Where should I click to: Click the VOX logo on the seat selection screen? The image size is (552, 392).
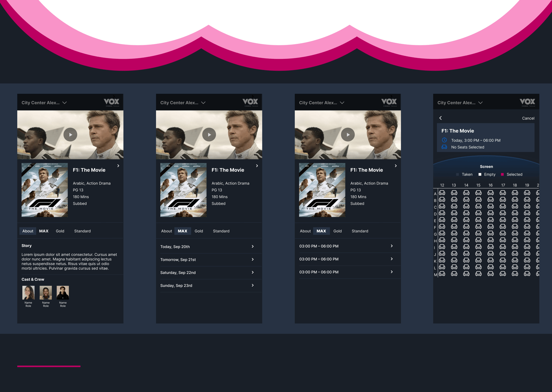click(x=527, y=102)
